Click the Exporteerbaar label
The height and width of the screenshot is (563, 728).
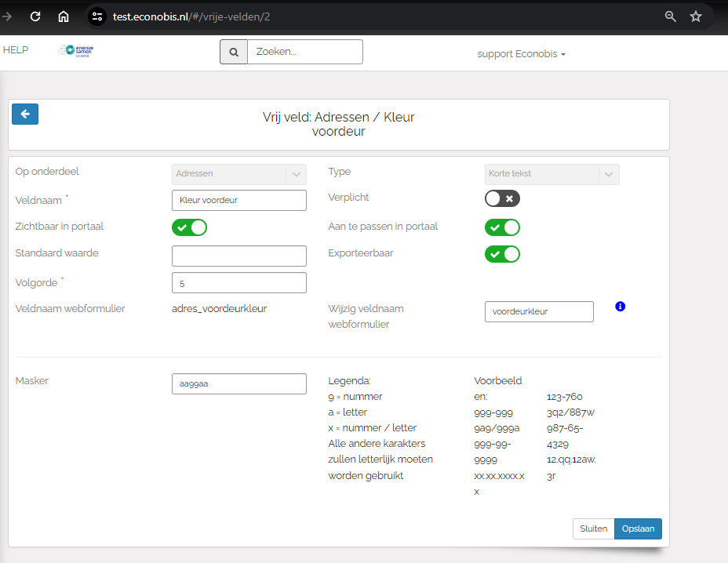pos(361,253)
